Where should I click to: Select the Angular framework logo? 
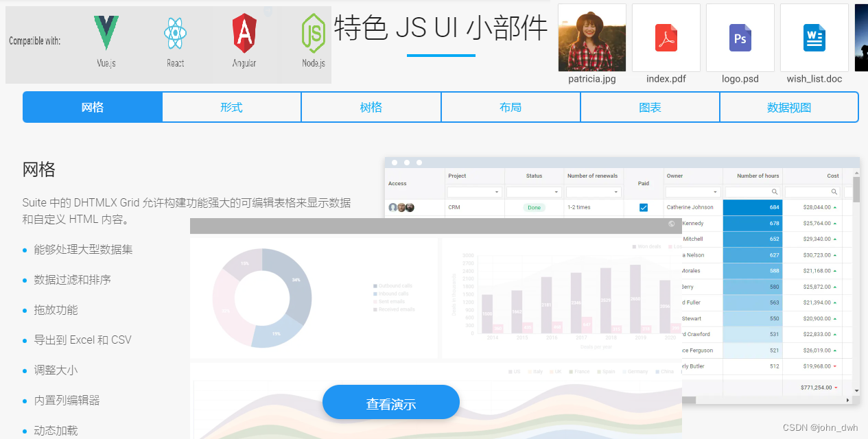pyautogui.click(x=244, y=33)
